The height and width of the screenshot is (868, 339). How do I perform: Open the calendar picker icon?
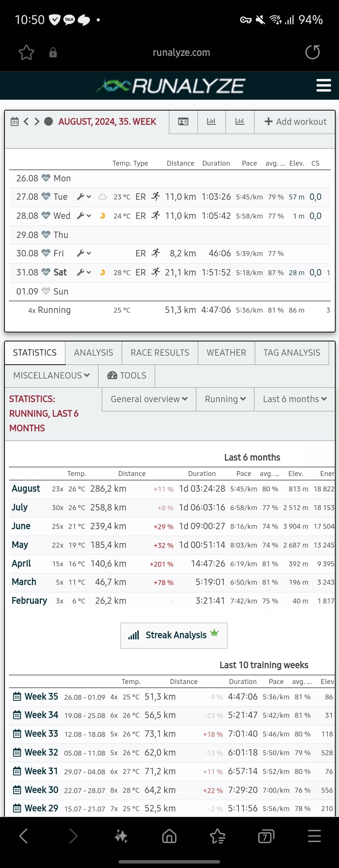pyautogui.click(x=15, y=121)
